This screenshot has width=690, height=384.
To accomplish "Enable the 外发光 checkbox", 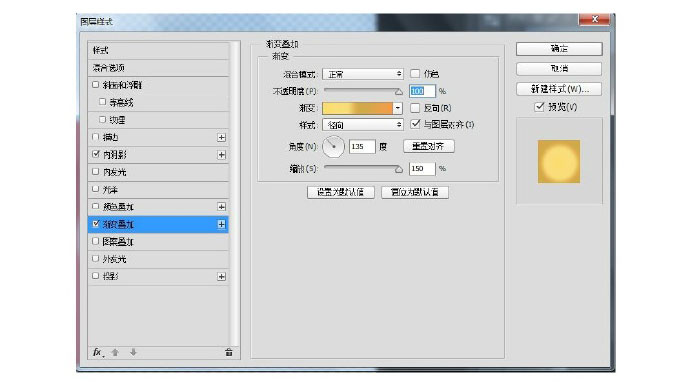I will click(95, 259).
